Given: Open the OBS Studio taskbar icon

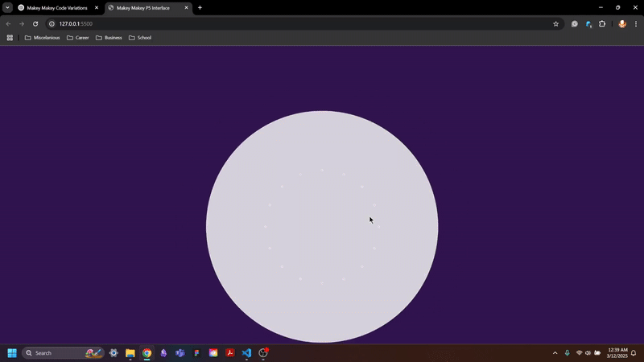Looking at the screenshot, I should pyautogui.click(x=263, y=353).
